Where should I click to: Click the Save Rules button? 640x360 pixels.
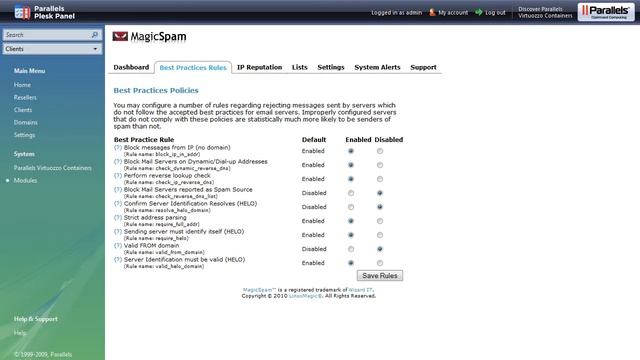pos(380,276)
